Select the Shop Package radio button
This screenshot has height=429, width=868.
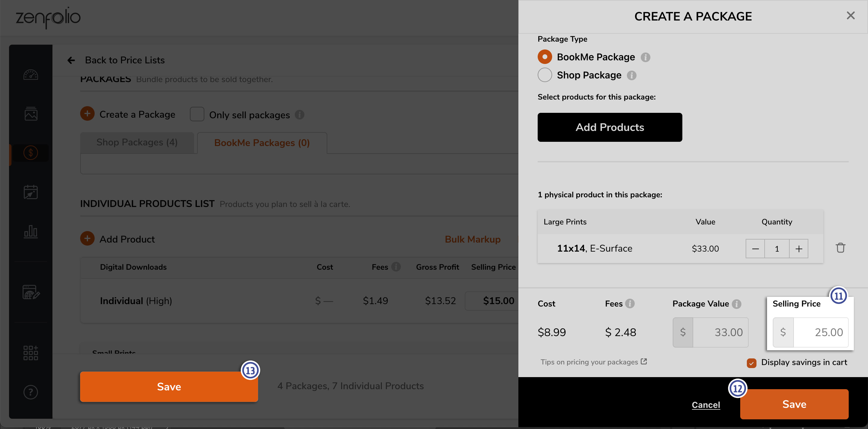click(x=545, y=75)
